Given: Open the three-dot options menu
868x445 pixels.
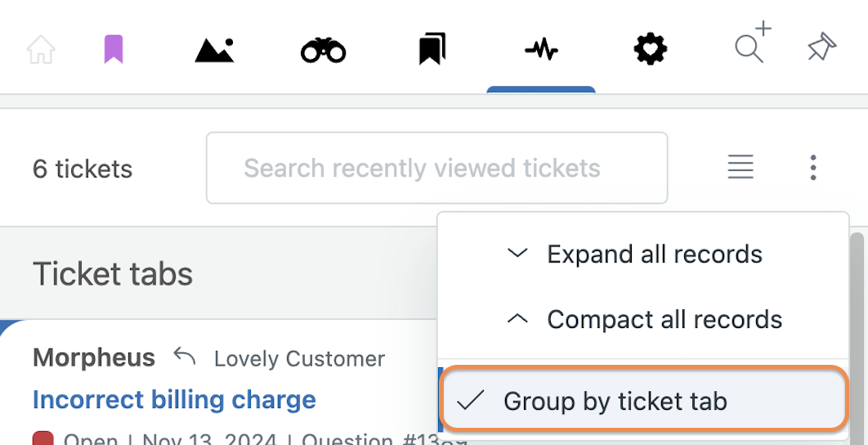Looking at the screenshot, I should (812, 168).
